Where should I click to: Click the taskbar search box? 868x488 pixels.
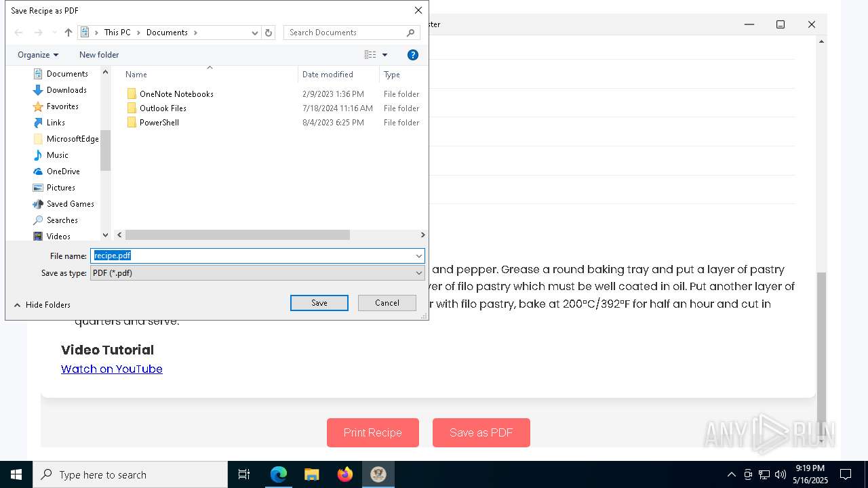[x=130, y=474]
